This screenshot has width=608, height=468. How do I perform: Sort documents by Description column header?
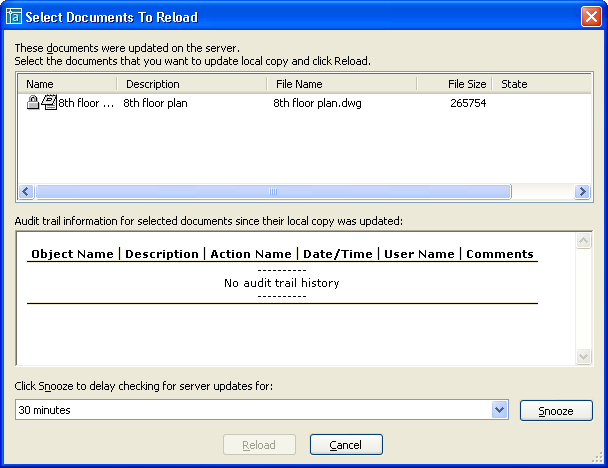coord(192,84)
